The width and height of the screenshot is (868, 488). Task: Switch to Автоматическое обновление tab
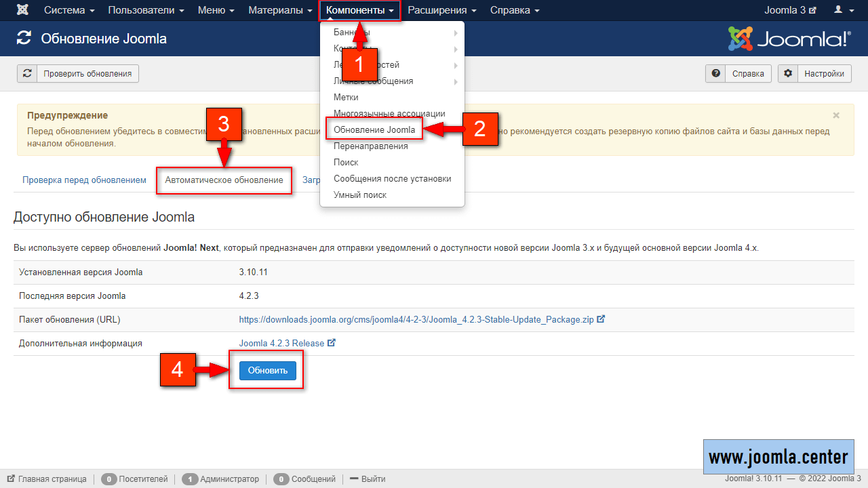coord(224,180)
